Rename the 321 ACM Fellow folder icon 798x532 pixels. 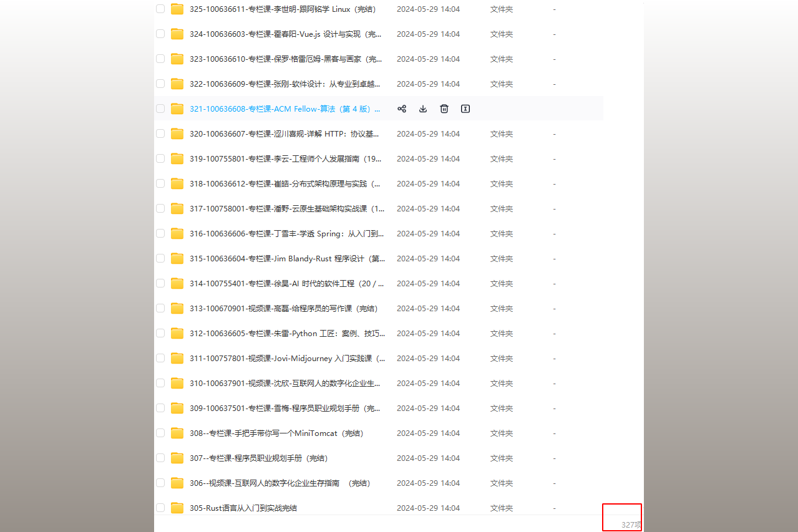pyautogui.click(x=465, y=109)
